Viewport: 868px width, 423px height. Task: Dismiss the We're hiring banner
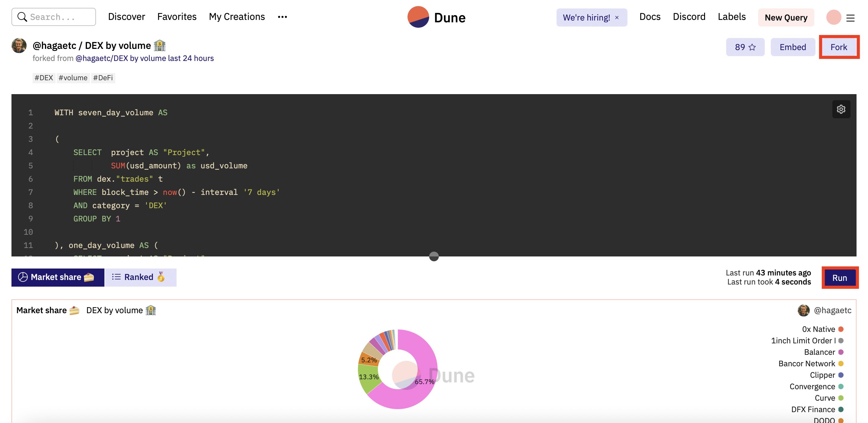[617, 17]
